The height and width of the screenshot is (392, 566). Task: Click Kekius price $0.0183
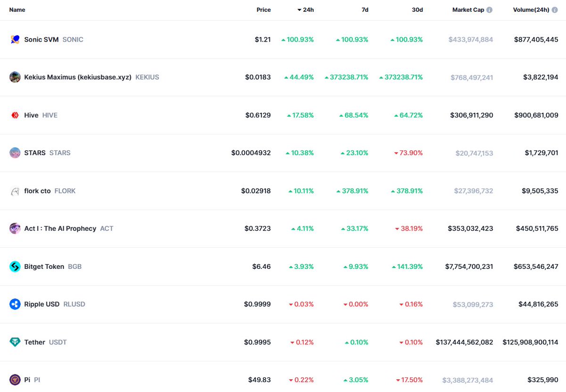pyautogui.click(x=258, y=77)
